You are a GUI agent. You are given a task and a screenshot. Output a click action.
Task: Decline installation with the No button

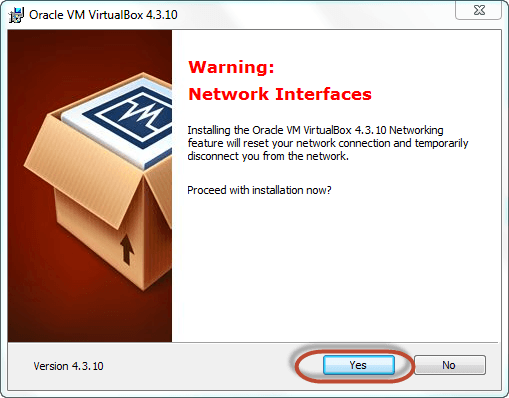coord(449,365)
